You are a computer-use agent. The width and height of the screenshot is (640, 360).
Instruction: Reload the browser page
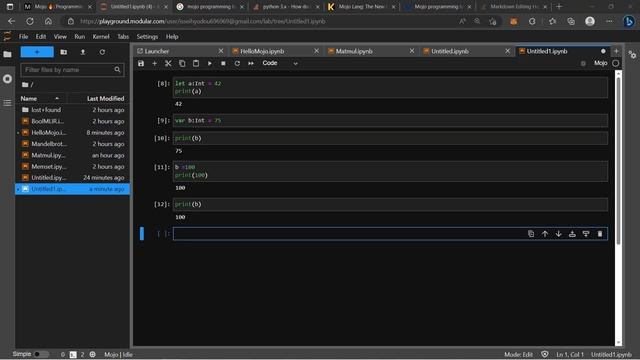tap(30, 21)
